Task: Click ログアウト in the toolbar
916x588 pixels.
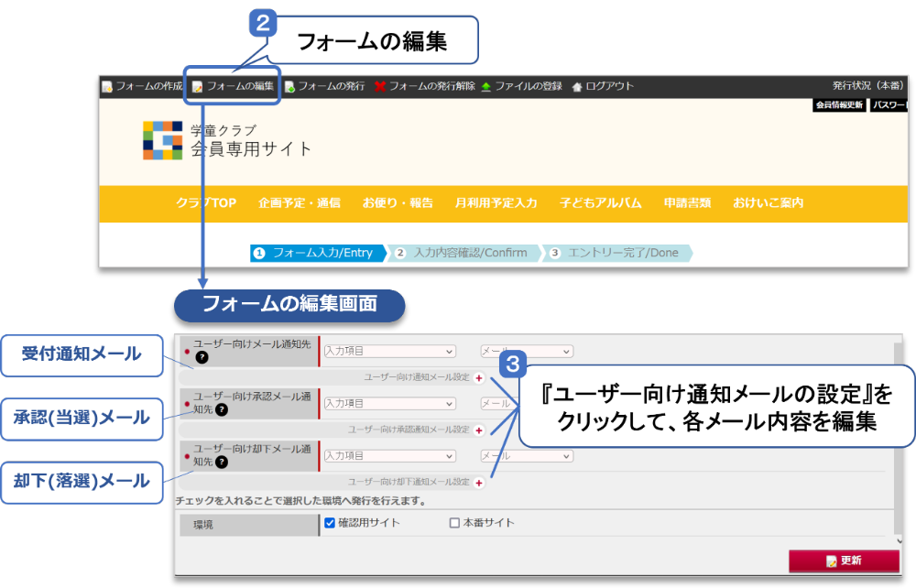Action: (603, 86)
